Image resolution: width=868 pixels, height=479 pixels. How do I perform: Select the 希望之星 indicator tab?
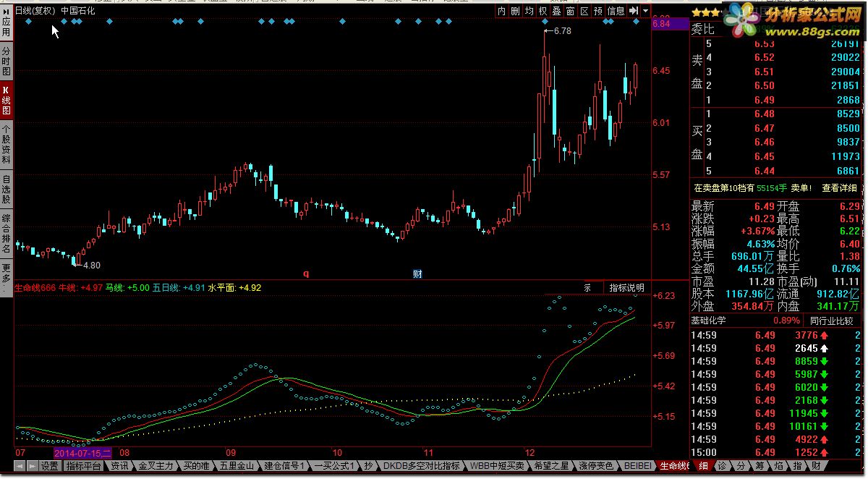551,466
